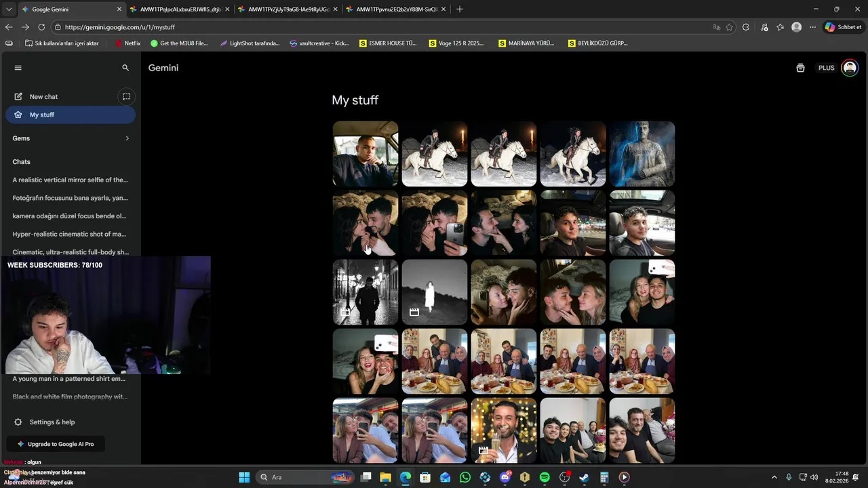Open chat 'kamera odağını düzel focus bende ol...'
The image size is (868, 488).
click(70, 216)
